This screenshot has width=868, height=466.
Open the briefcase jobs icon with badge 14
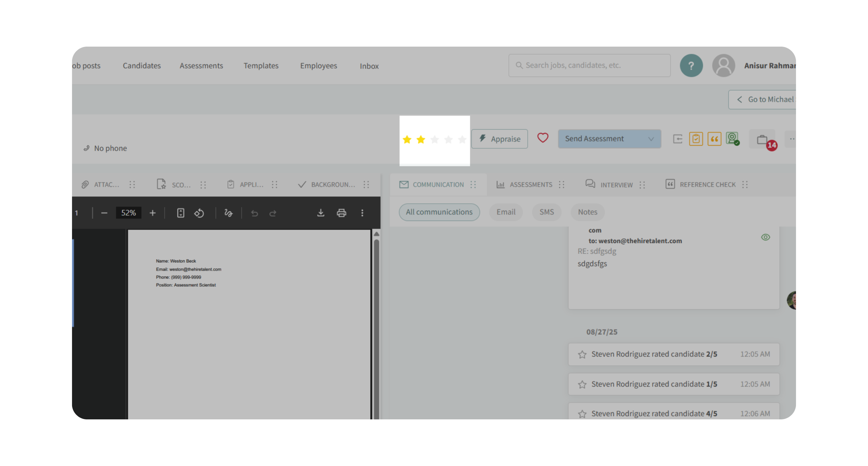(x=762, y=139)
